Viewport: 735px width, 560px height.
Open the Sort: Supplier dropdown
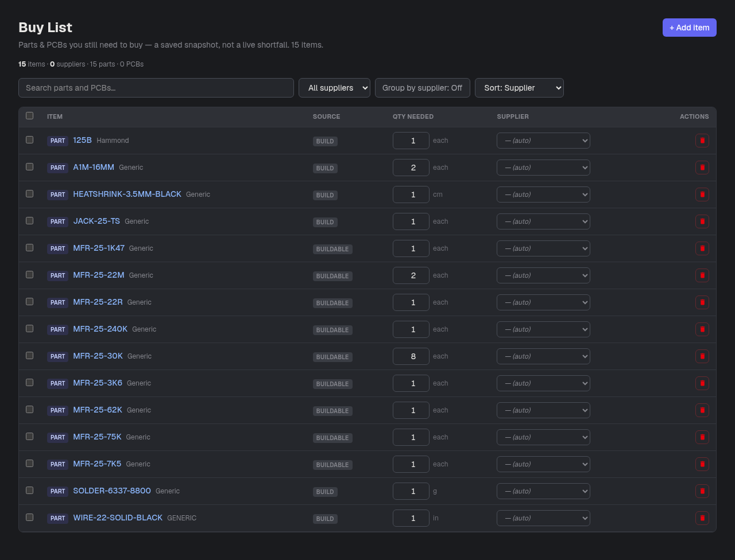point(519,88)
